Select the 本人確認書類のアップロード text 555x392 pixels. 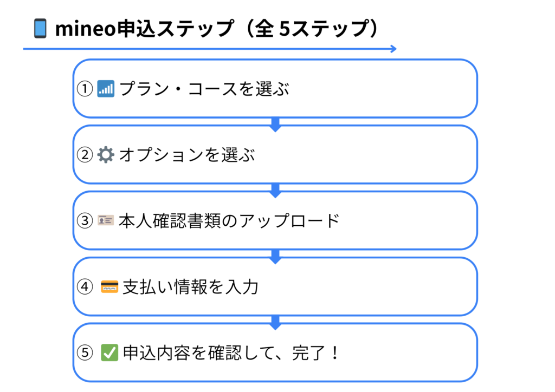[229, 220]
